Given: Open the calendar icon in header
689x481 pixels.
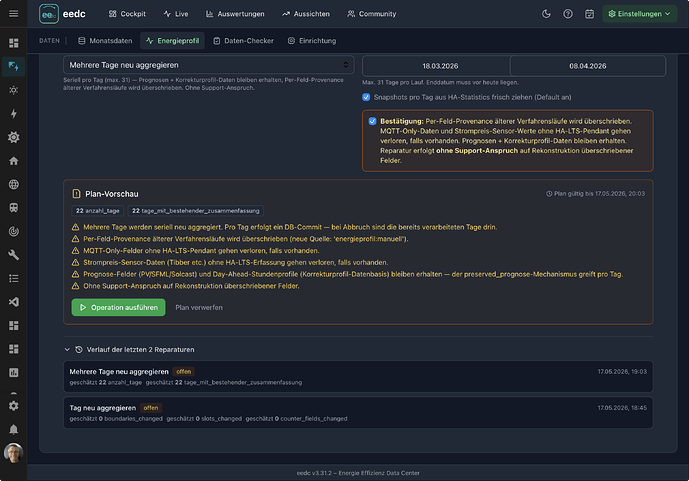Looking at the screenshot, I should 589,14.
